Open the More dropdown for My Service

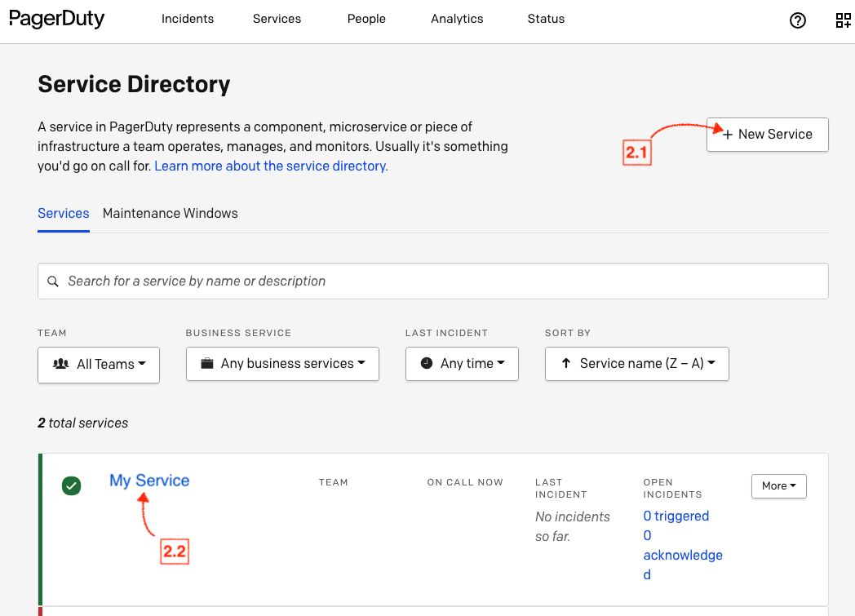point(778,485)
